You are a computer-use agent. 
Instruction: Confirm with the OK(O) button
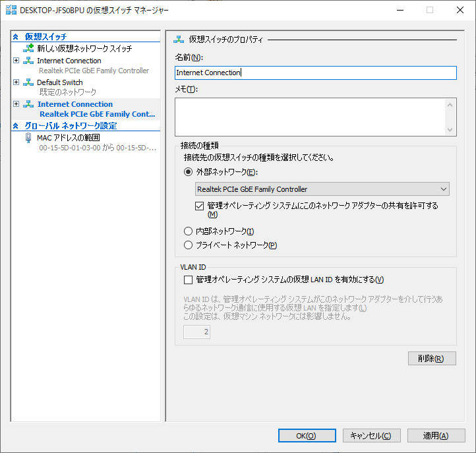(307, 436)
